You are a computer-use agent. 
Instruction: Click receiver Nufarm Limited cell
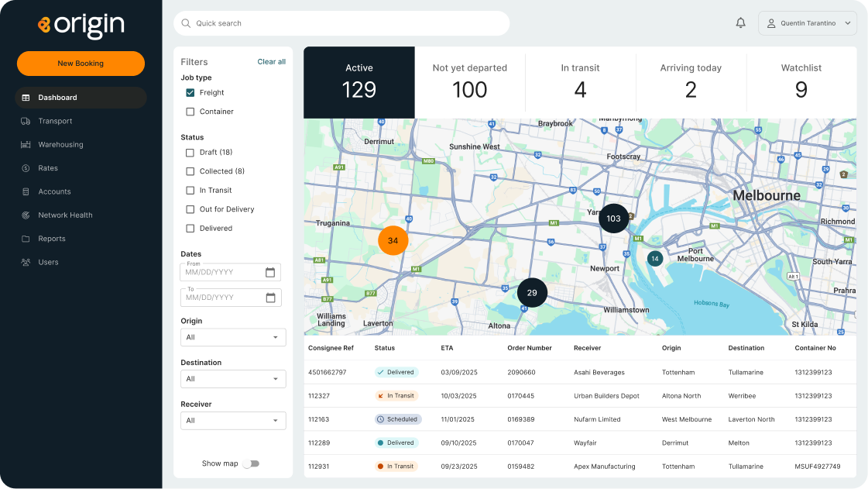(x=597, y=419)
